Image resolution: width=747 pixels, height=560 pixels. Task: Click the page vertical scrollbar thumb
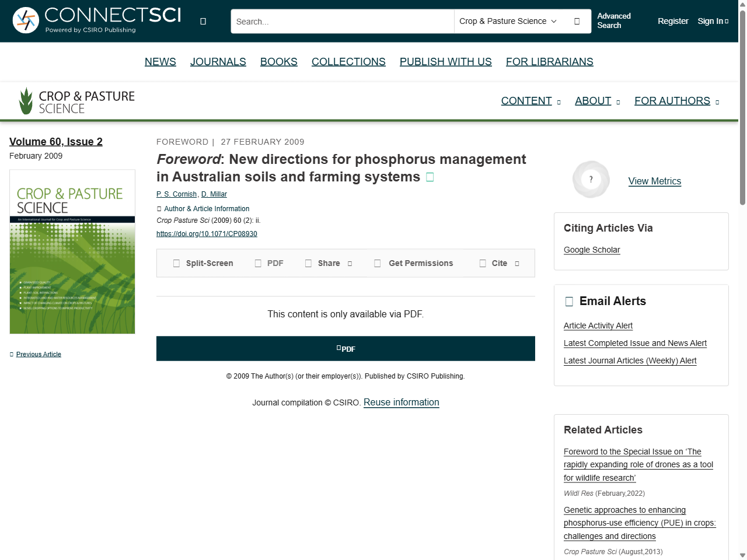coord(742,108)
